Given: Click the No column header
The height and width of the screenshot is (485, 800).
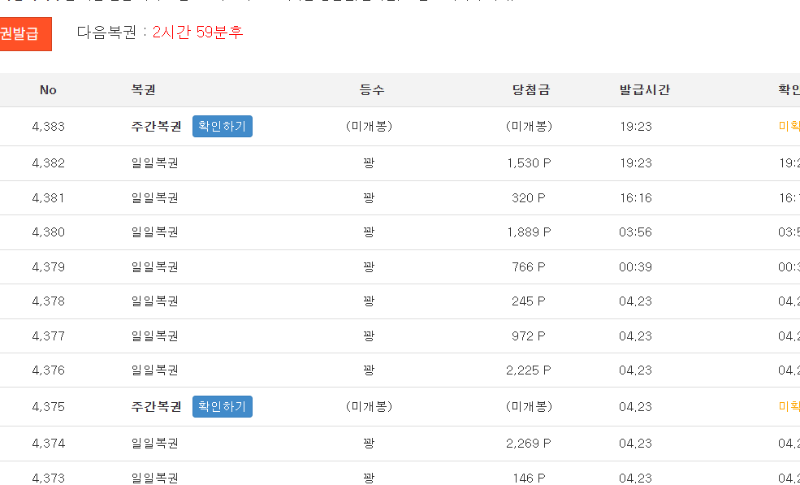Looking at the screenshot, I should pos(48,90).
